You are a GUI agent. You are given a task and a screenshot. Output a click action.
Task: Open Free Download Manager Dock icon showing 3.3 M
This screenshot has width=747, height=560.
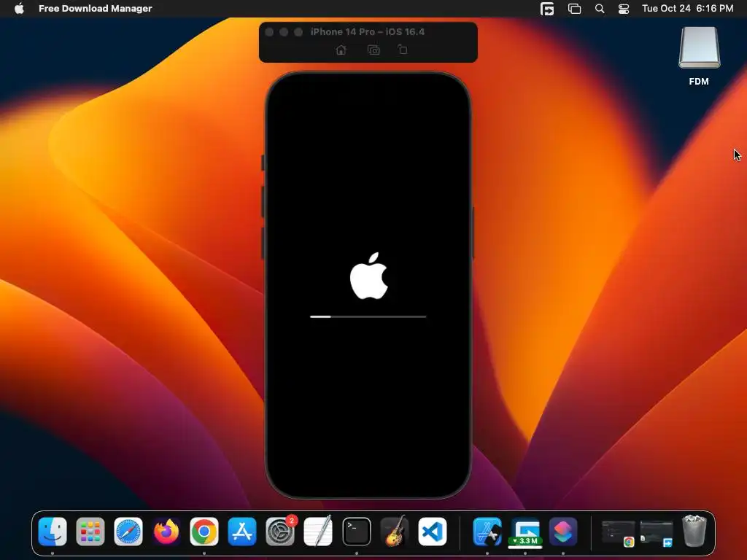point(525,532)
